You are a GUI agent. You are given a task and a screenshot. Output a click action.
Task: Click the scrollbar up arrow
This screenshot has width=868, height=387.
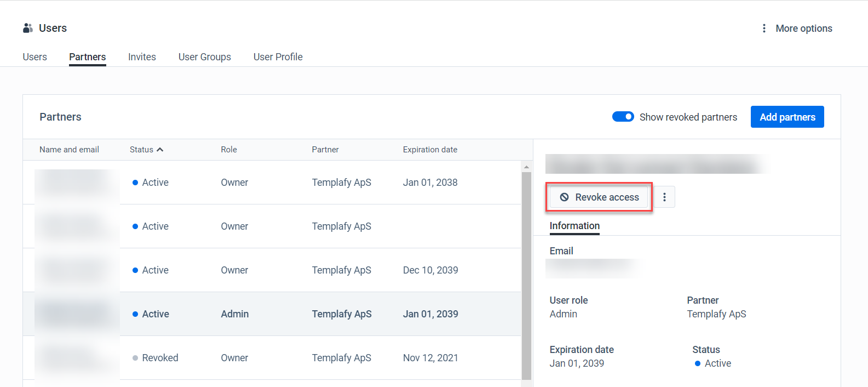click(x=526, y=167)
